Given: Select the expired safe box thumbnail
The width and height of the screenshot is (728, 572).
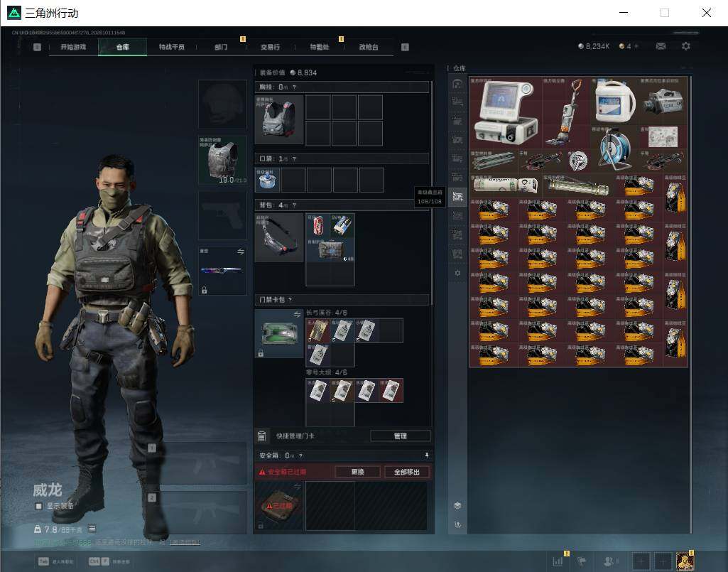Looking at the screenshot, I should [279, 505].
